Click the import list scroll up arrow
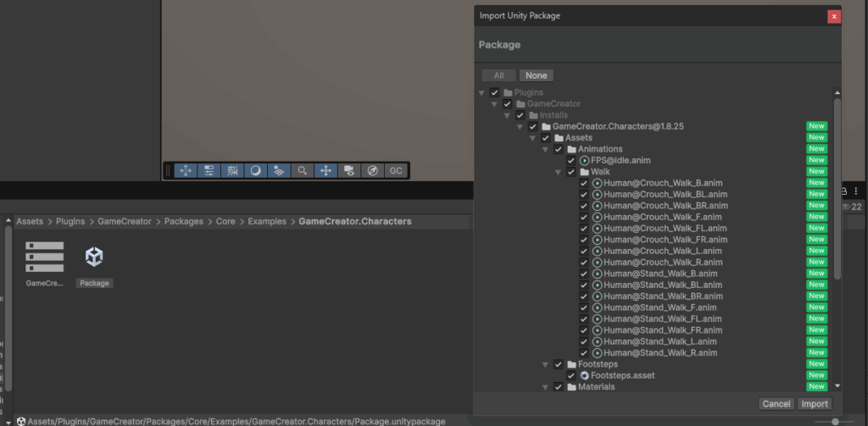 pos(837,93)
